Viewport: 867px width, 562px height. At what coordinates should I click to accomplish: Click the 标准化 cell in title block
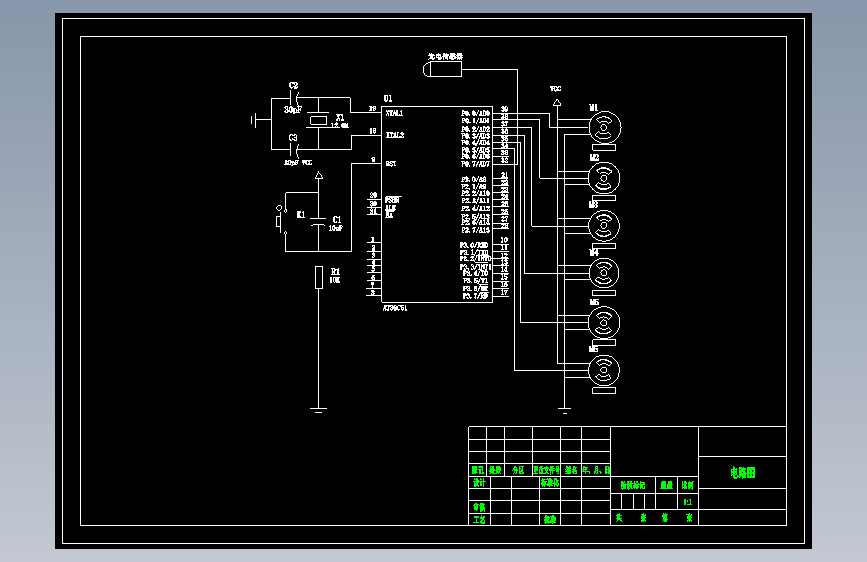[x=550, y=483]
